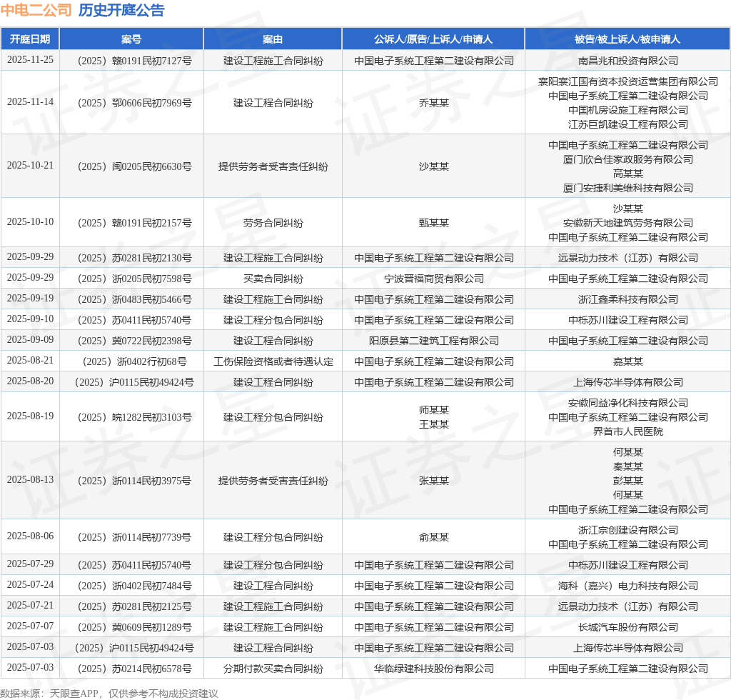
Task: Click 江苏巨凯建设工程有限公司
Action: pos(628,124)
